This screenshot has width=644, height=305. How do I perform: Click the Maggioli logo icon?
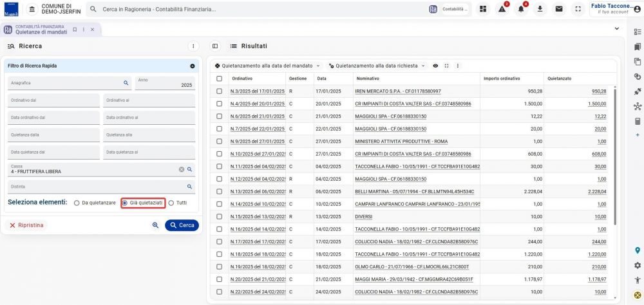tap(11, 9)
